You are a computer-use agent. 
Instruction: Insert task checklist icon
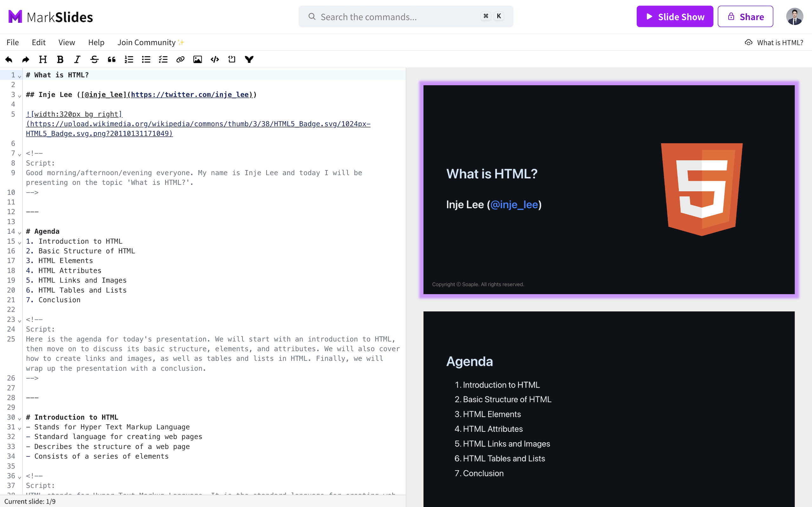(x=163, y=59)
